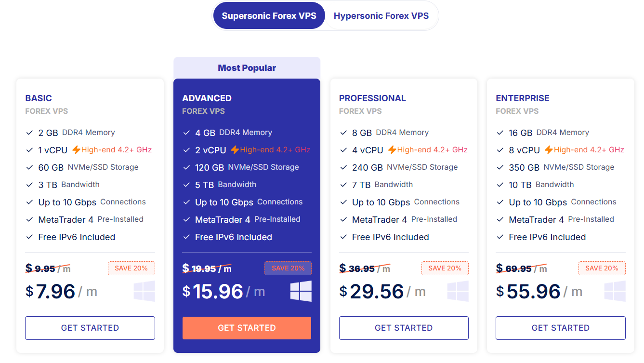This screenshot has height=363, width=644.
Task: Click the Windows logo in Advanced plan
Action: (301, 291)
